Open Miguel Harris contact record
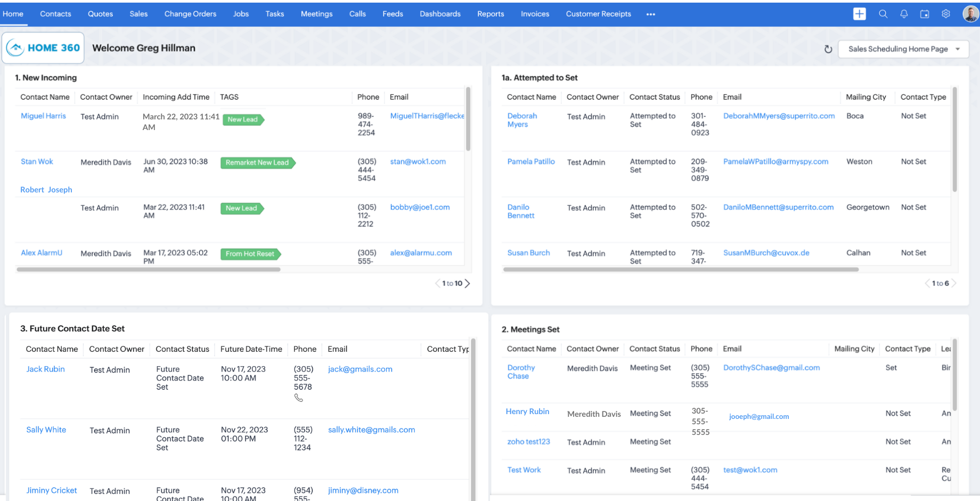This screenshot has width=980, height=501. point(43,116)
